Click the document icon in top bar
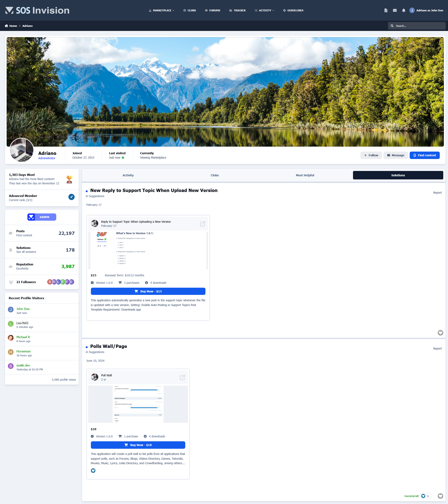The width and height of the screenshot is (448, 504). 386,10
